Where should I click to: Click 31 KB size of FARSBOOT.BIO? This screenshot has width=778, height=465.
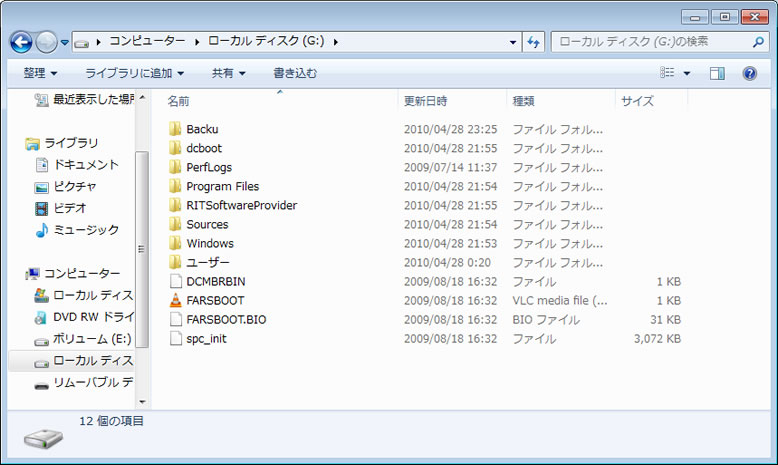point(665,319)
